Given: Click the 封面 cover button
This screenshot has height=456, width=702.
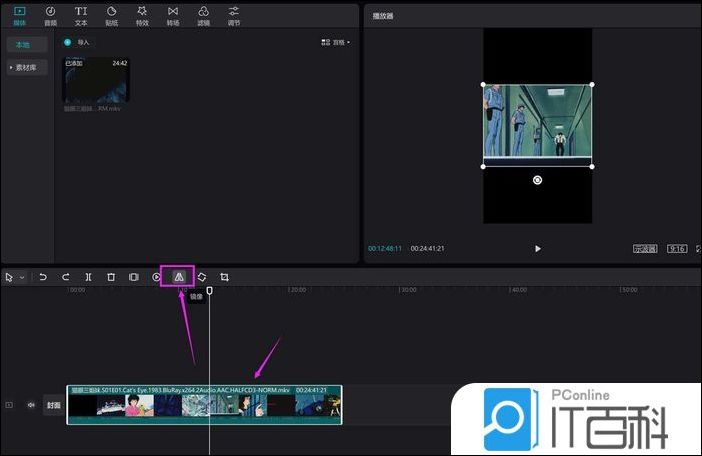Looking at the screenshot, I should pos(53,405).
